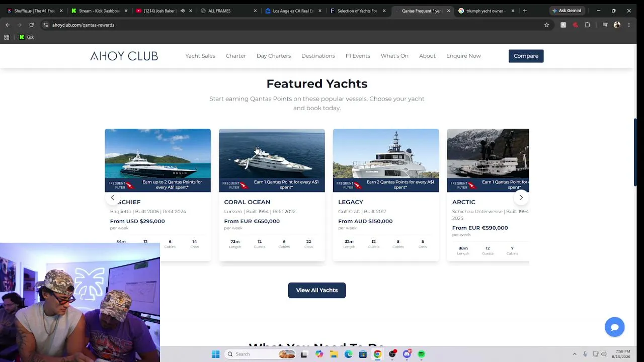Viewport: 644px width, 362px height.
Task: Open Google Chrome from the taskbar
Action: click(x=377, y=354)
